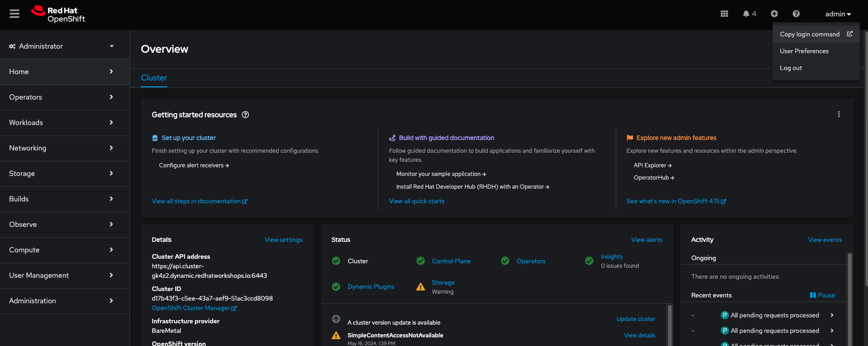868x346 pixels.
Task: Open the quick create plus menu
Action: click(774, 14)
